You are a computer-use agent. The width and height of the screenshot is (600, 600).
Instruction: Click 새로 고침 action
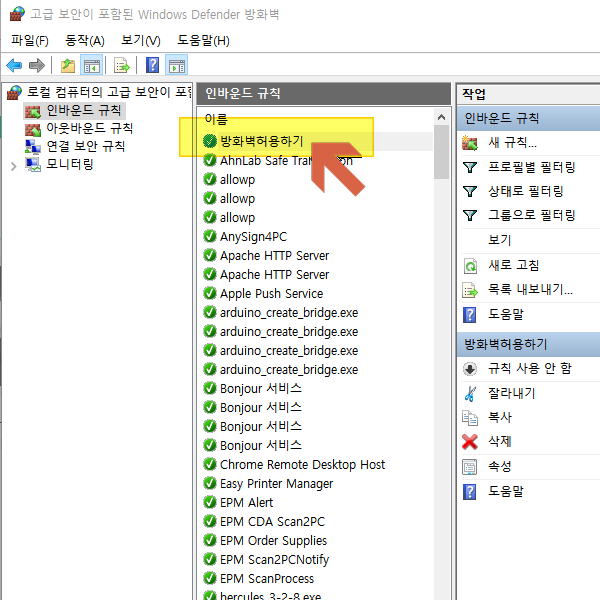513,265
